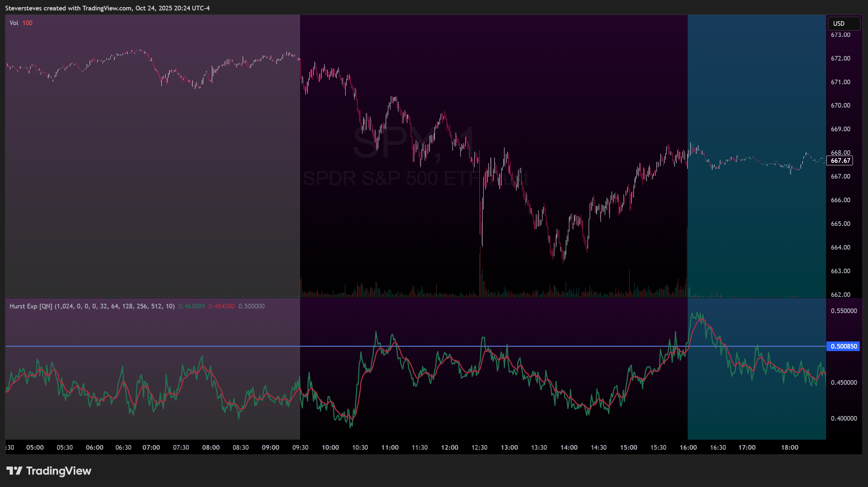Click the 665.00 price axis label
Image resolution: width=868 pixels, height=487 pixels.
[x=840, y=224]
